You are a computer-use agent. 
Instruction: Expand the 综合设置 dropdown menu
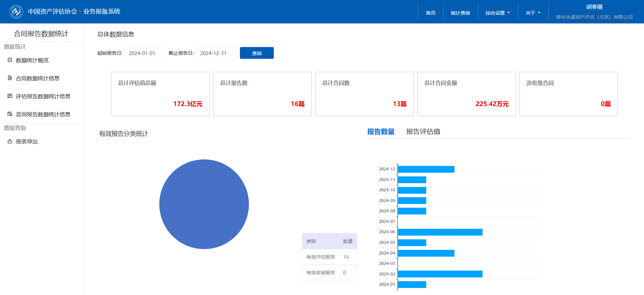coord(497,13)
